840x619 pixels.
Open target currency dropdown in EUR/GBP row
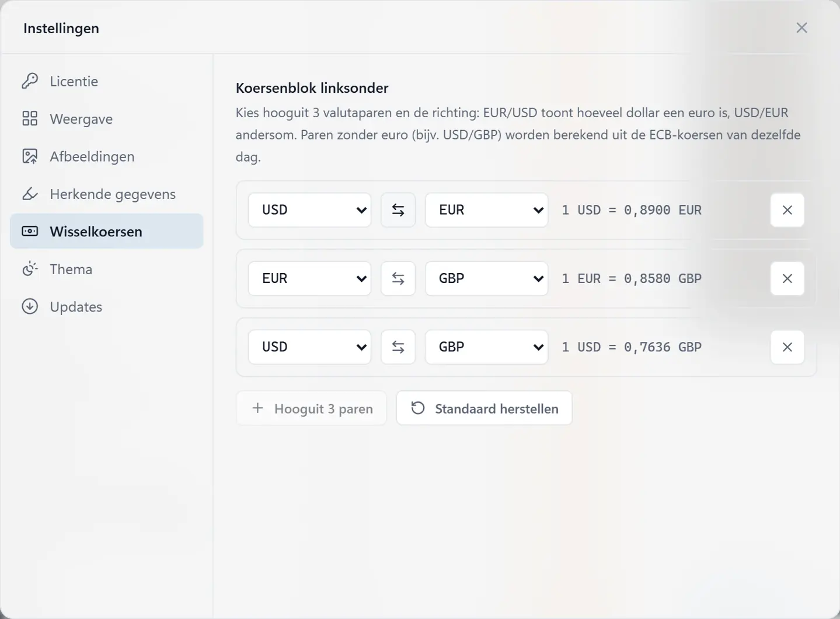click(486, 279)
